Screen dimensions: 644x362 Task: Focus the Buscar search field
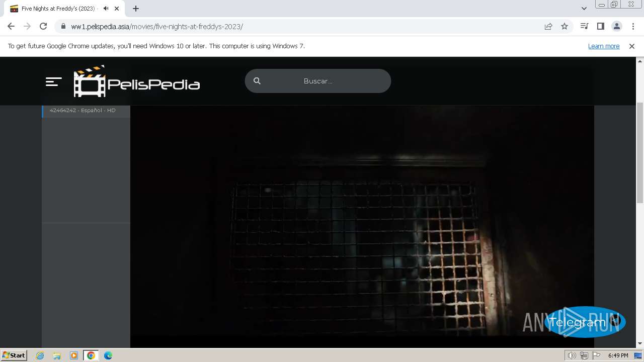coord(318,81)
